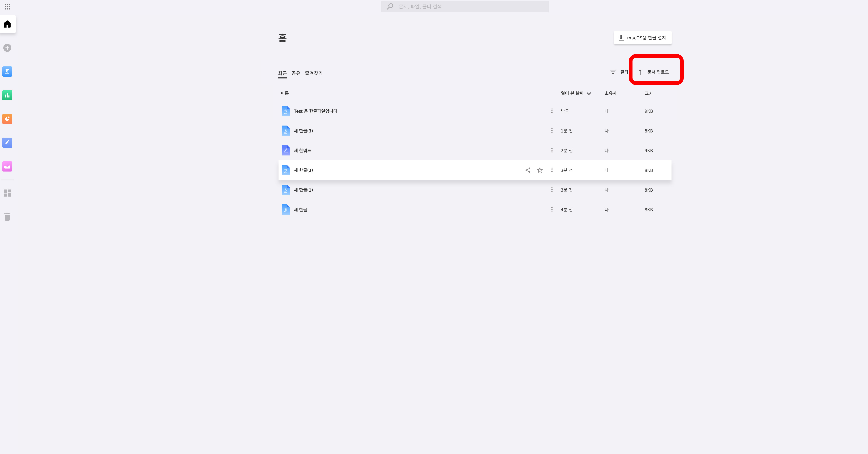The image size is (868, 454).
Task: Star 새 한글(2) as favorite
Action: click(540, 170)
